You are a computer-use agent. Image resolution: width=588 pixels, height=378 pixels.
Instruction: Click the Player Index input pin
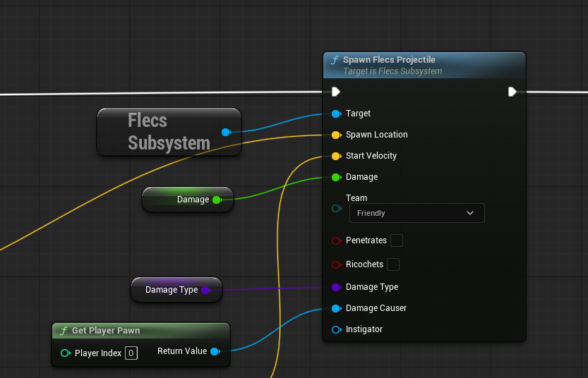tap(65, 353)
